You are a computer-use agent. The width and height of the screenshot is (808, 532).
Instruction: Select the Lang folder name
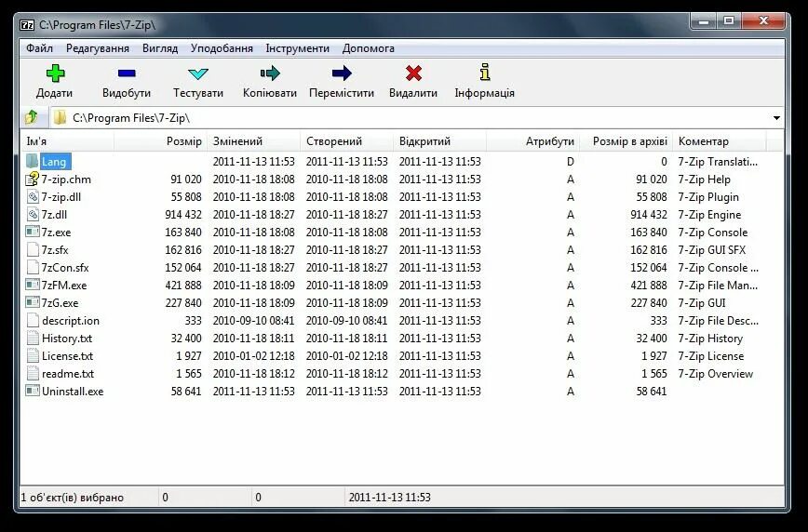coord(54,162)
